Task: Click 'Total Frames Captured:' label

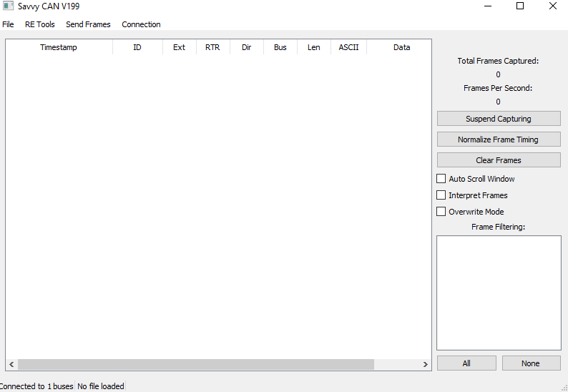Action: tap(498, 61)
